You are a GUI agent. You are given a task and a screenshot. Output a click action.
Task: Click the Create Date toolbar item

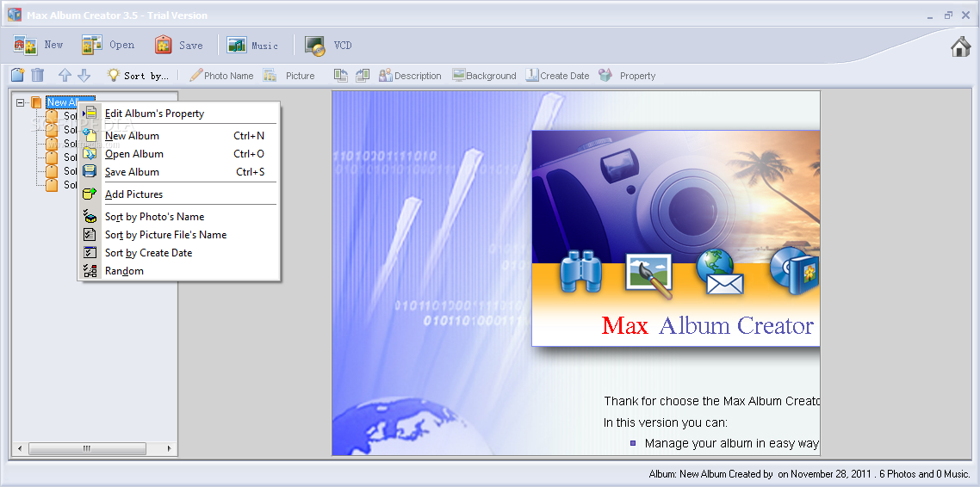click(557, 76)
